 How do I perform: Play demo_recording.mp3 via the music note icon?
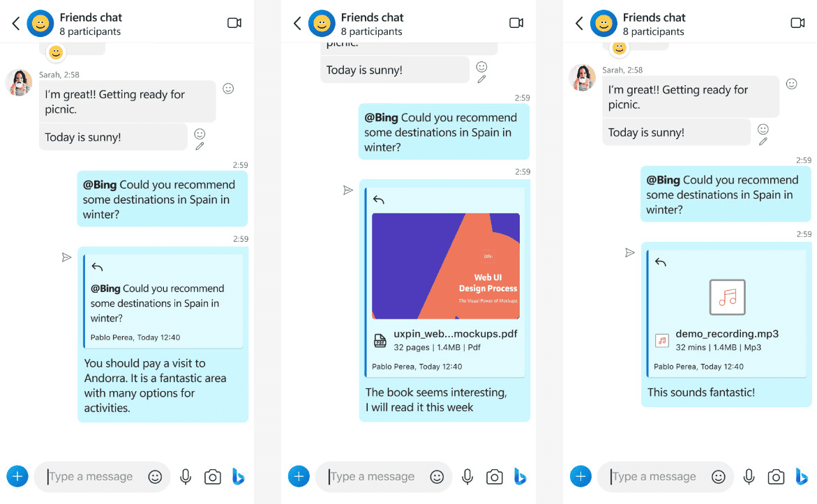(x=728, y=297)
